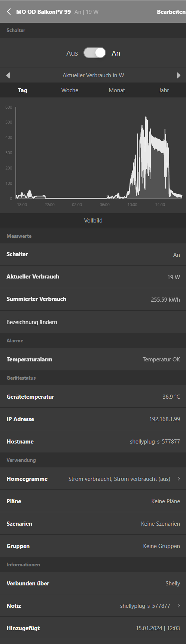The height and width of the screenshot is (644, 186).
Task: Switch chart to Jahr view
Action: (164, 90)
